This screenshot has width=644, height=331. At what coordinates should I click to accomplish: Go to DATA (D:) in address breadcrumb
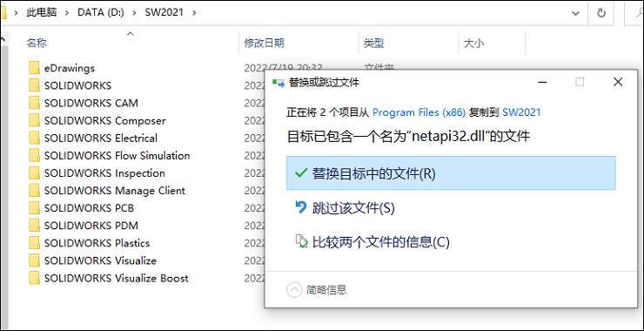[x=101, y=13]
